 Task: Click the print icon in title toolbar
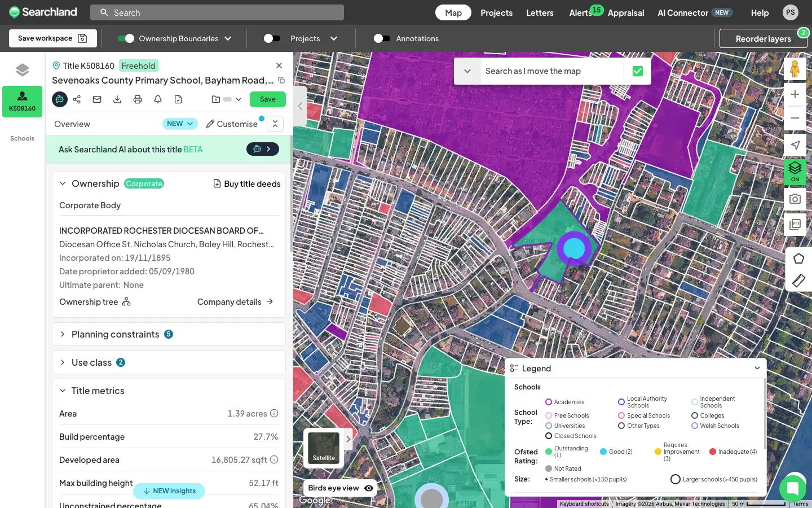pos(138,99)
